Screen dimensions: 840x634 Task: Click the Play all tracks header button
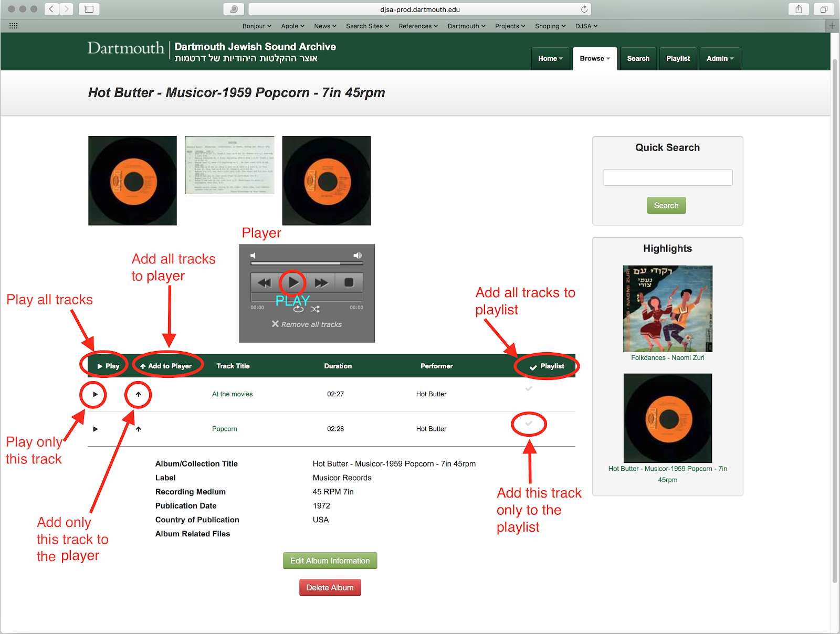(108, 366)
